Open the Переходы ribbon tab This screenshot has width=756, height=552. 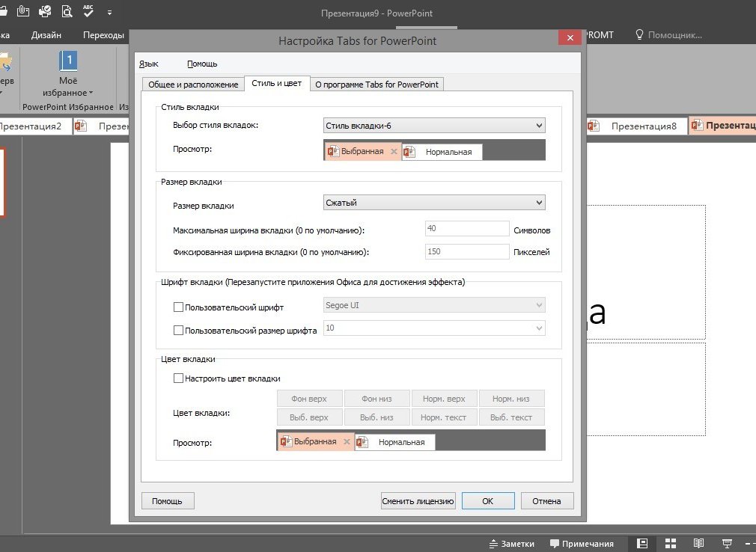coord(103,34)
